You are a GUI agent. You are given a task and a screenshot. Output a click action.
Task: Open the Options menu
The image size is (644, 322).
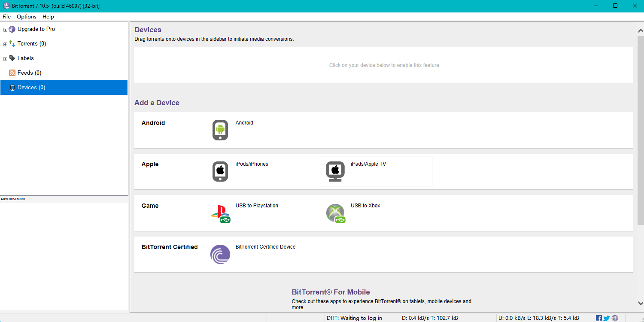(27, 17)
